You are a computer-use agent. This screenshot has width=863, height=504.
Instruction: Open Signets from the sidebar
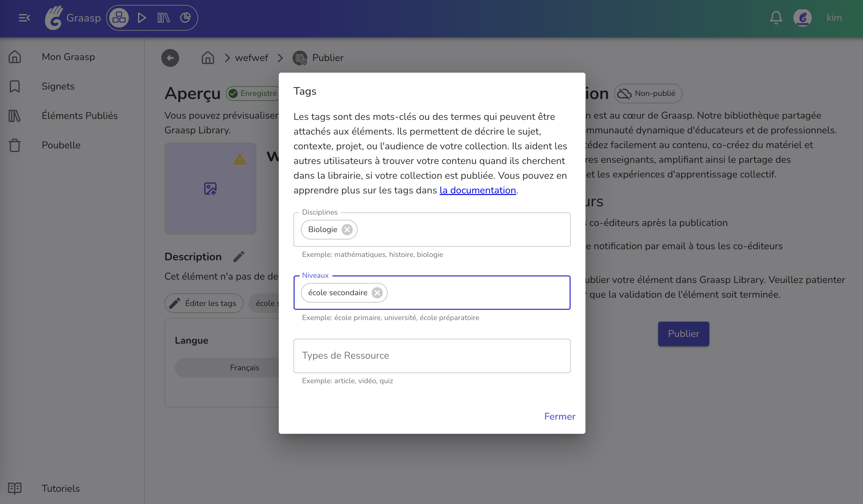(58, 86)
